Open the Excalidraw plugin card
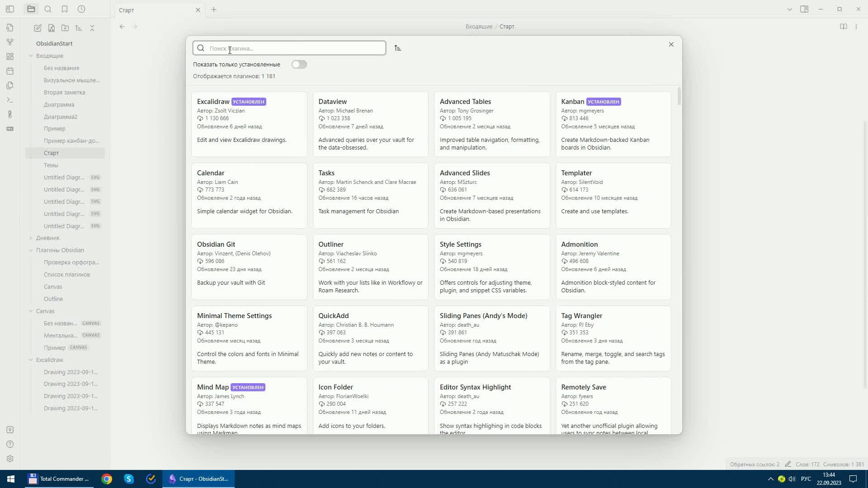 pyautogui.click(x=249, y=124)
